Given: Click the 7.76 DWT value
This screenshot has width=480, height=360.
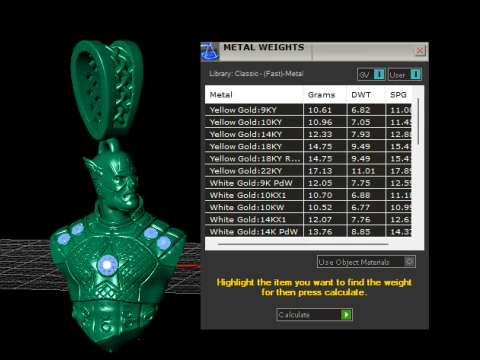Looking at the screenshot, I should click(361, 220).
